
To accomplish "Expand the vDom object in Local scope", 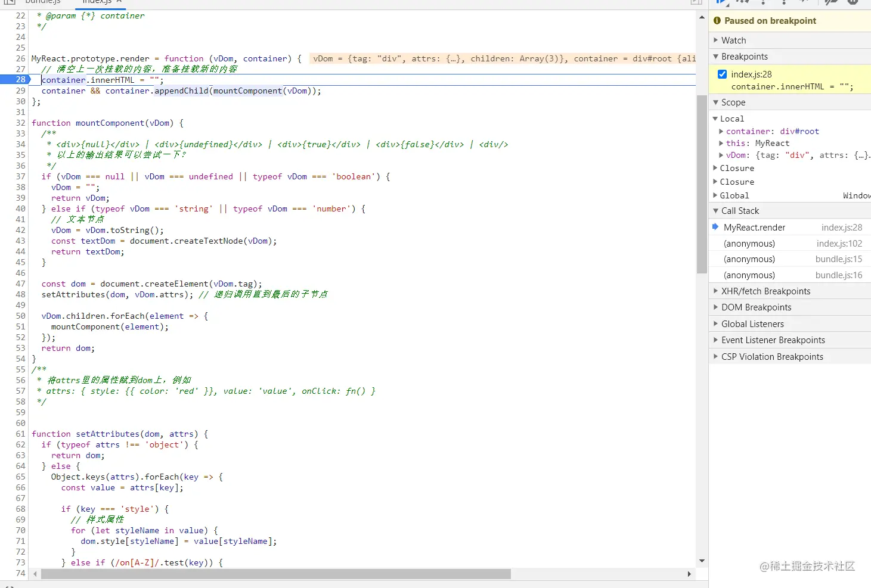I will [x=721, y=155].
